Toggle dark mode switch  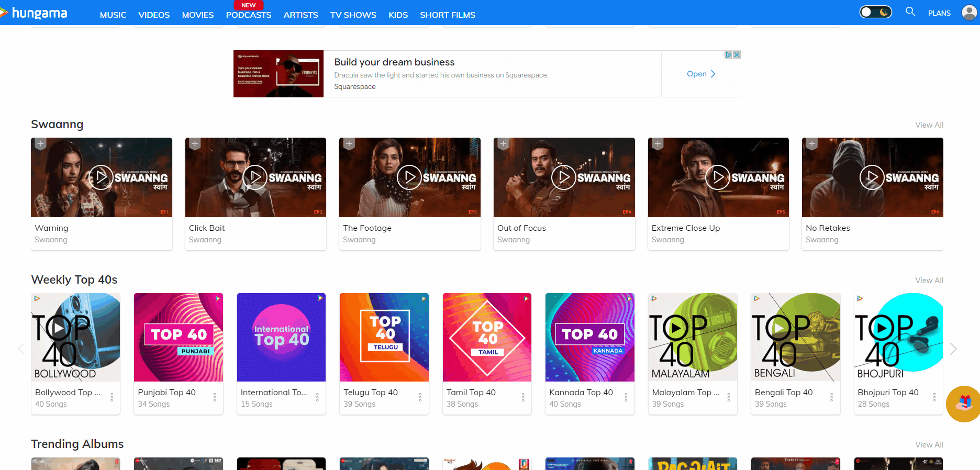[875, 12]
